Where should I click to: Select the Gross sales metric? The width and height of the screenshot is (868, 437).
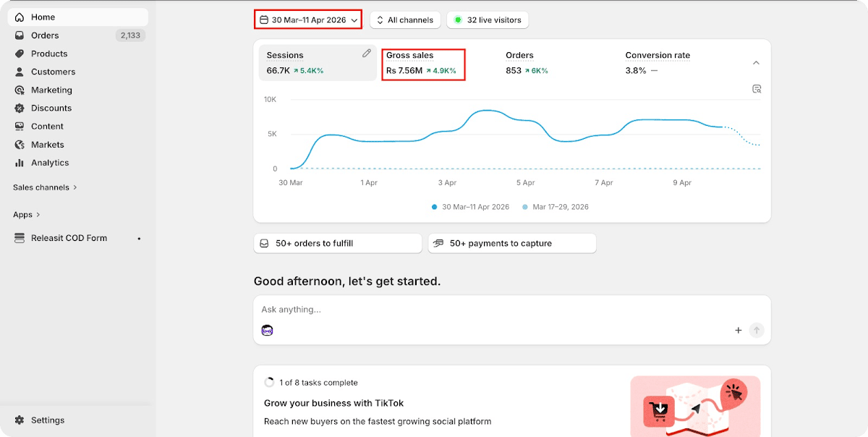[423, 63]
